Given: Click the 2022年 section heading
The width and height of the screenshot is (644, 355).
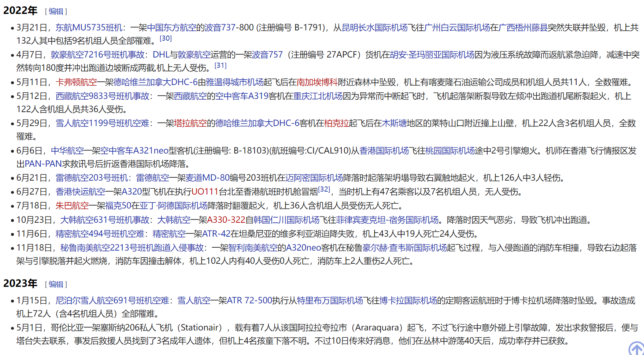Looking at the screenshot, I should 21,10.
